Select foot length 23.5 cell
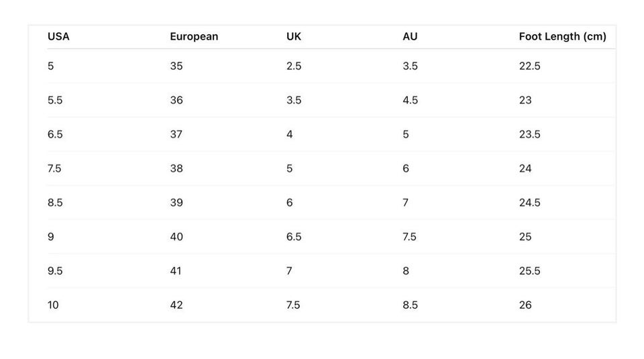The height and width of the screenshot is (359, 644). (529, 134)
